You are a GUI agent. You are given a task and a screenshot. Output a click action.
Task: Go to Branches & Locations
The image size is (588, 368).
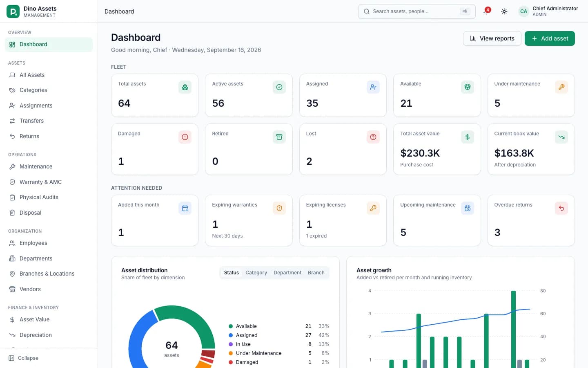point(49,274)
